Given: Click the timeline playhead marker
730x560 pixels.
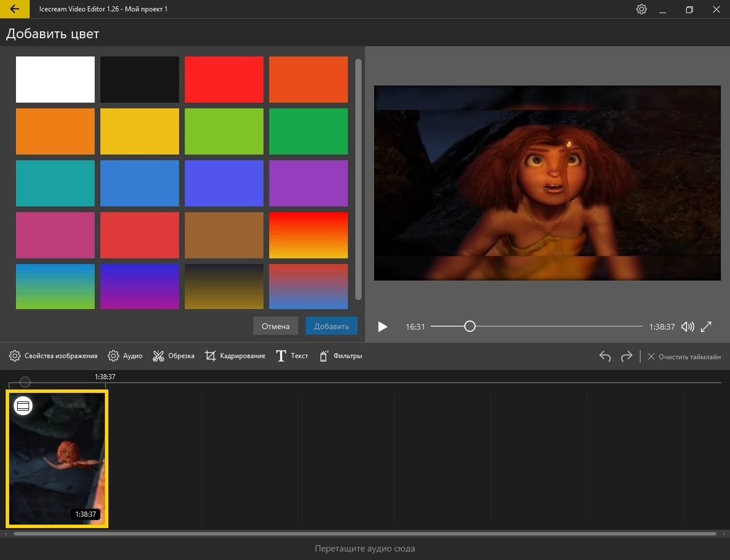Looking at the screenshot, I should click(25, 382).
